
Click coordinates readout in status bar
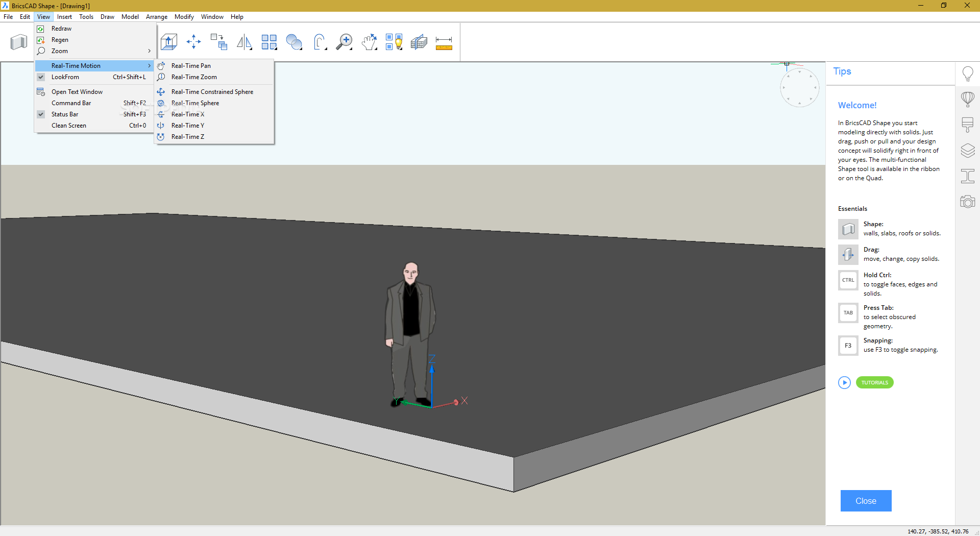(x=938, y=531)
